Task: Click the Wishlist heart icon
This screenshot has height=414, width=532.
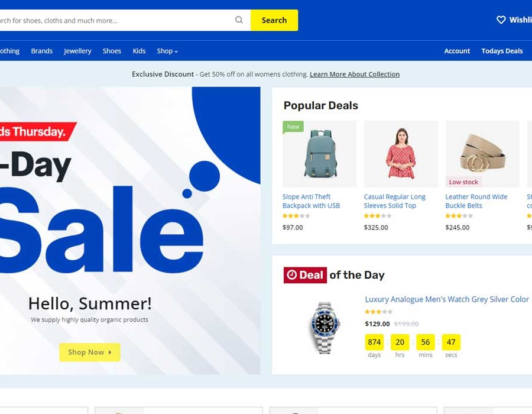Action: [501, 20]
